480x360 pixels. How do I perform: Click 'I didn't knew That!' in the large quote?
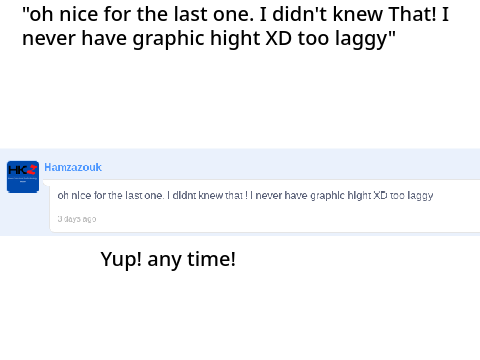click(x=348, y=14)
